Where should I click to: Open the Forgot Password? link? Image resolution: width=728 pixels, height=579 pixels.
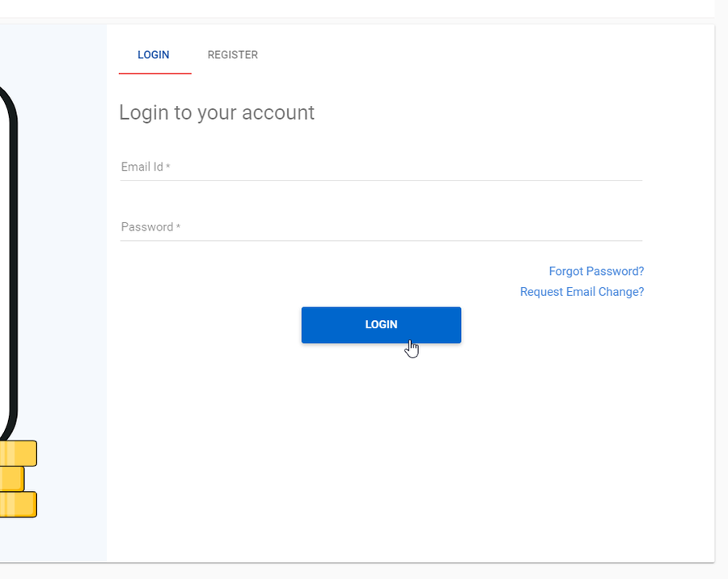pos(596,271)
